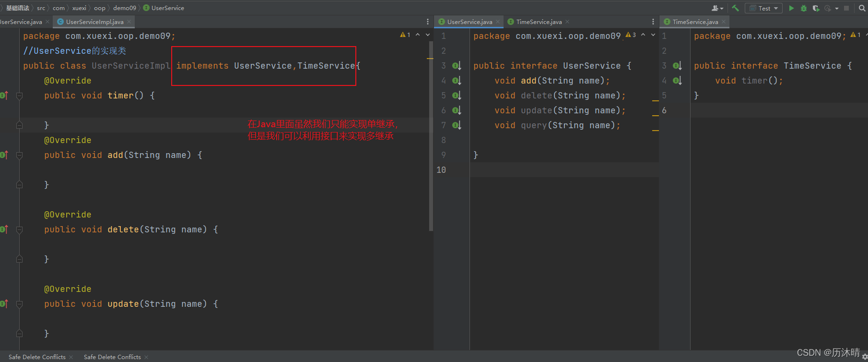The height and width of the screenshot is (362, 868).
Task: Click the demo09 breadcrumb
Action: click(125, 8)
